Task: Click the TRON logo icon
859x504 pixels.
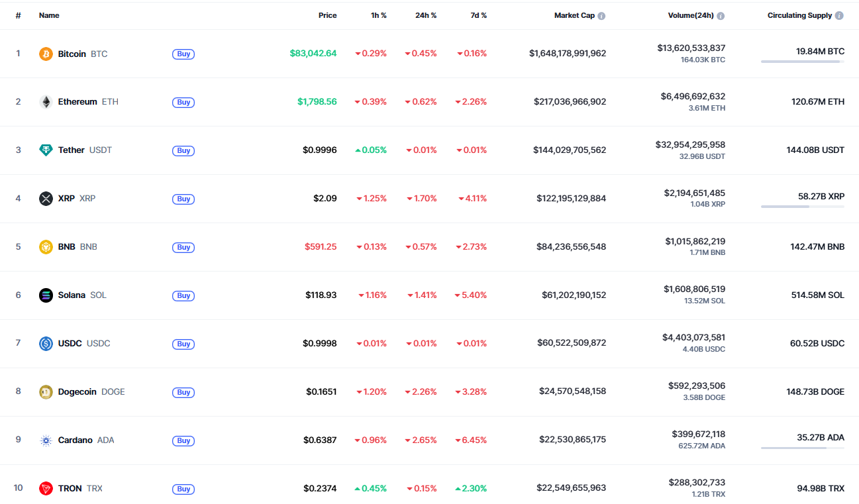Action: (x=46, y=489)
